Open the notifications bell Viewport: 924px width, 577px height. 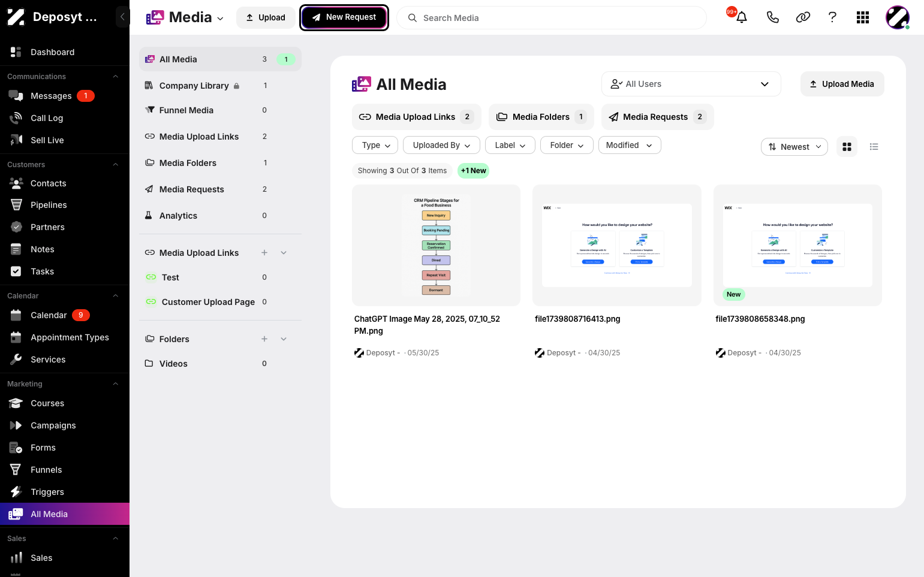[x=742, y=17]
